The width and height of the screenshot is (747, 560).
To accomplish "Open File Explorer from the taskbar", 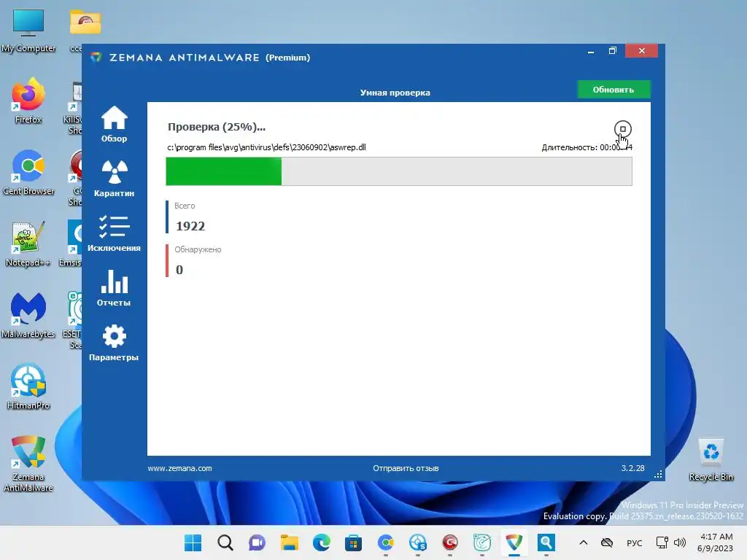I will [289, 542].
